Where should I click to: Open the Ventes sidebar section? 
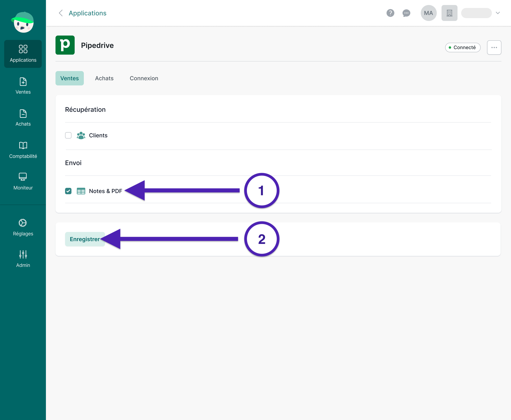(23, 86)
